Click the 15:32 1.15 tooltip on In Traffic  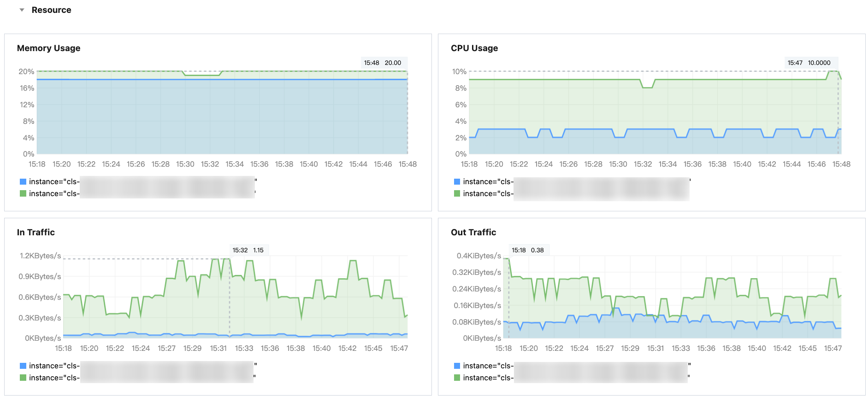(248, 250)
